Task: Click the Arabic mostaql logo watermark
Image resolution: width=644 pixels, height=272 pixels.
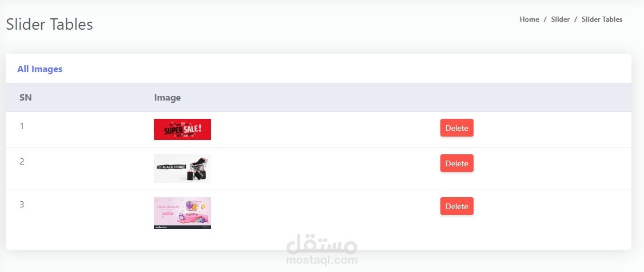Action: tap(321, 245)
